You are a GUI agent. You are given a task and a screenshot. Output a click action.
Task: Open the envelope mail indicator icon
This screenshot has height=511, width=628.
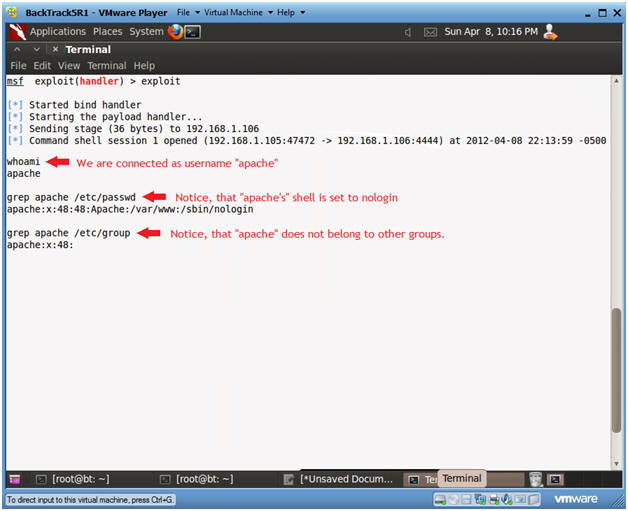[430, 32]
